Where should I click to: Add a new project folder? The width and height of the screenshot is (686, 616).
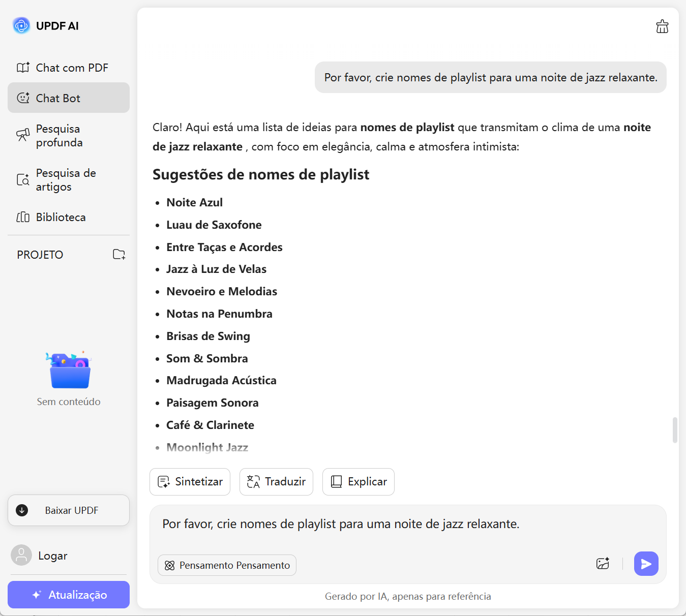119,255
